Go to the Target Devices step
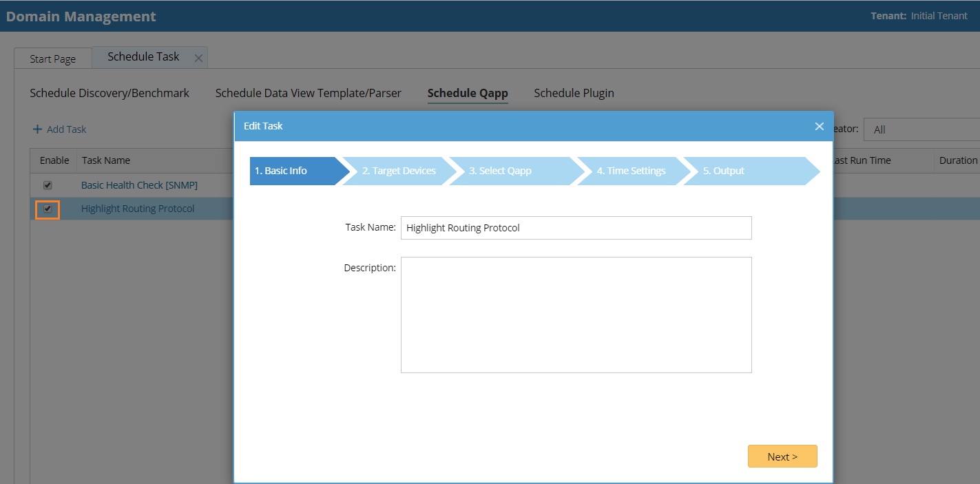 tap(399, 171)
